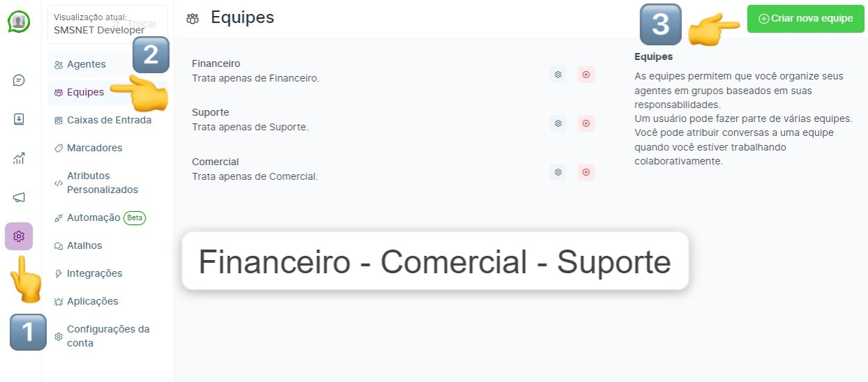The height and width of the screenshot is (382, 868).
Task: Open Configurações da conta
Action: 107,336
